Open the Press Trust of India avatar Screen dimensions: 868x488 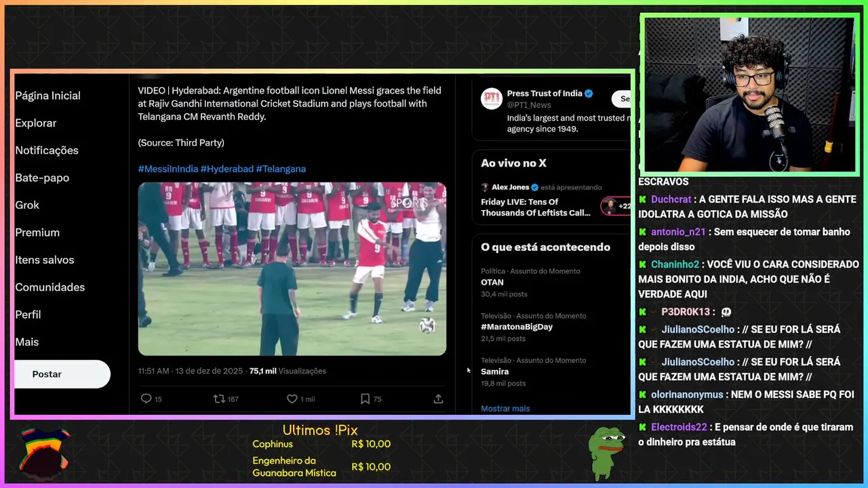point(492,99)
